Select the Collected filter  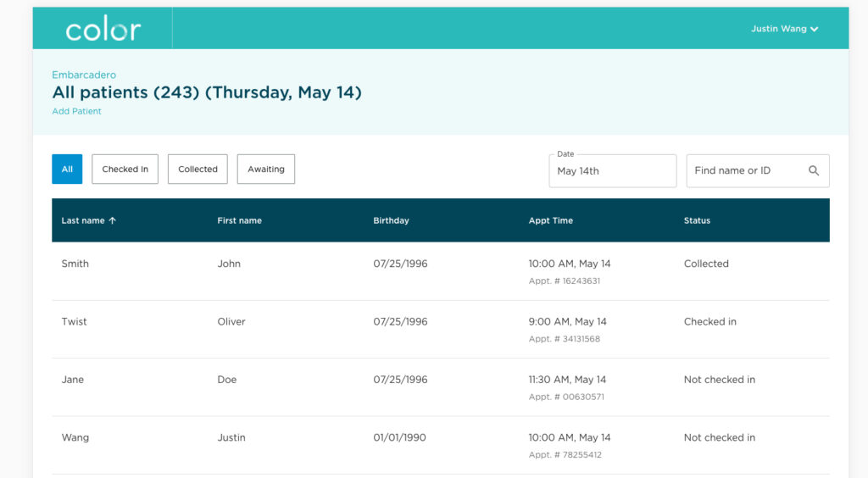point(198,169)
